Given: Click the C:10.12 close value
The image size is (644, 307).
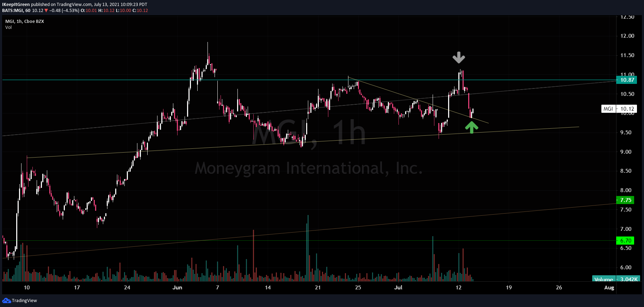Looking at the screenshot, I should click(140, 11).
